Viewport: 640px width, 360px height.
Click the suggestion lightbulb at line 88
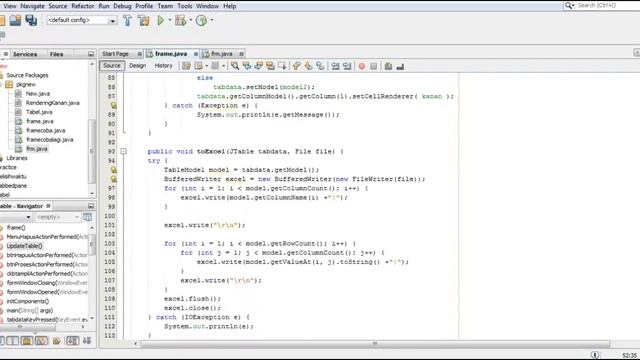pos(113,106)
